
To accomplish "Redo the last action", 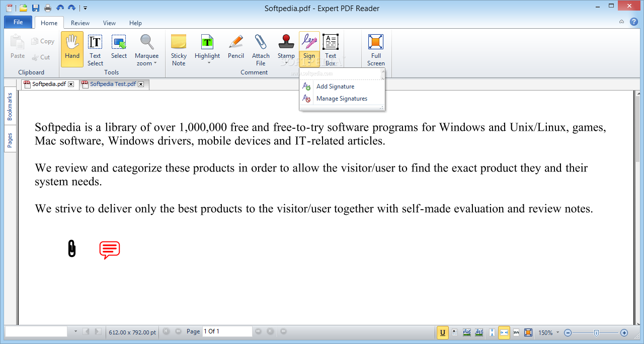I will point(72,8).
